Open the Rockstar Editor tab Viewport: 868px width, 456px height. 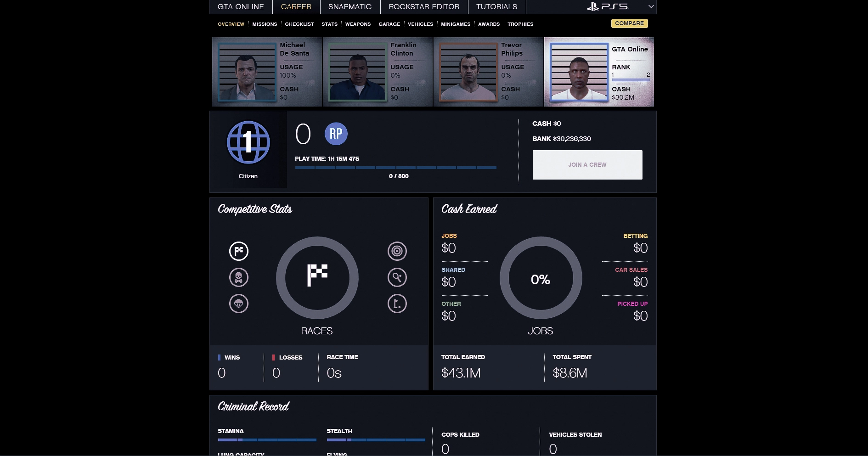tap(424, 7)
